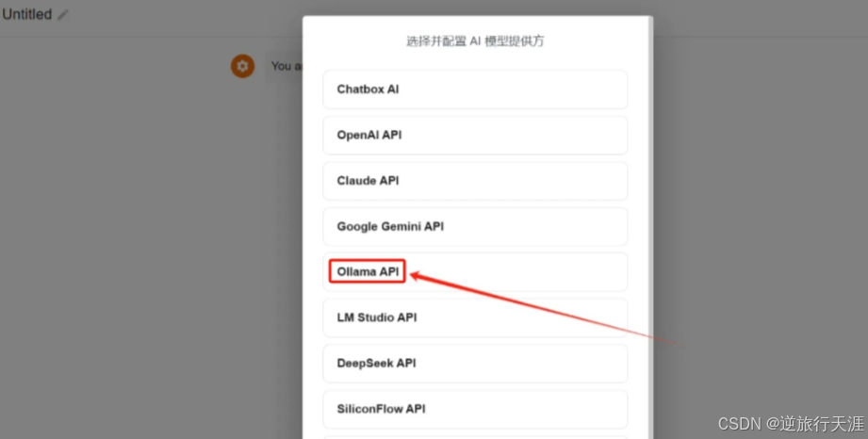Click the partially visible provider below SiliconFlow

point(475,437)
